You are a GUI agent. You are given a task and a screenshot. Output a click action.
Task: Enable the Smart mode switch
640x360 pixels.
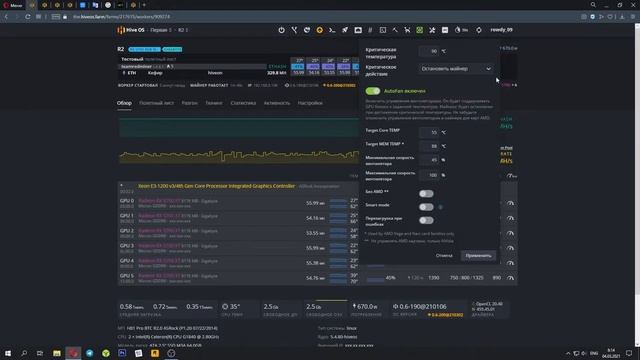click(426, 207)
